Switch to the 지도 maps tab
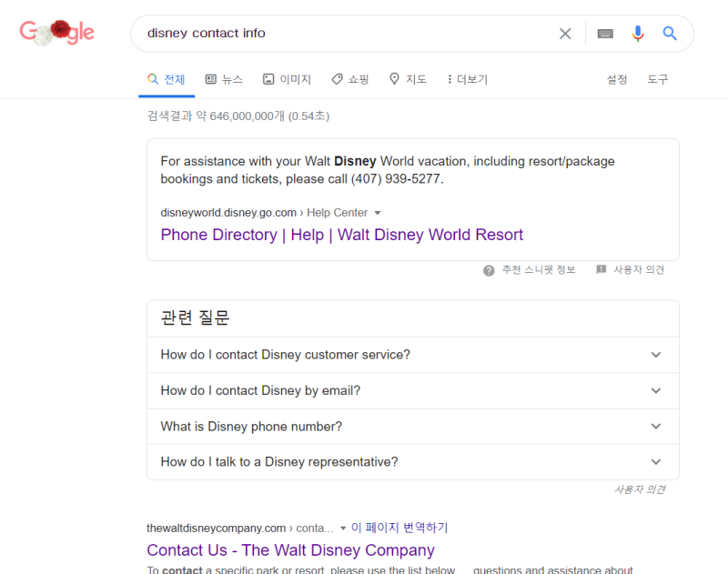This screenshot has width=728, height=574. (x=408, y=79)
